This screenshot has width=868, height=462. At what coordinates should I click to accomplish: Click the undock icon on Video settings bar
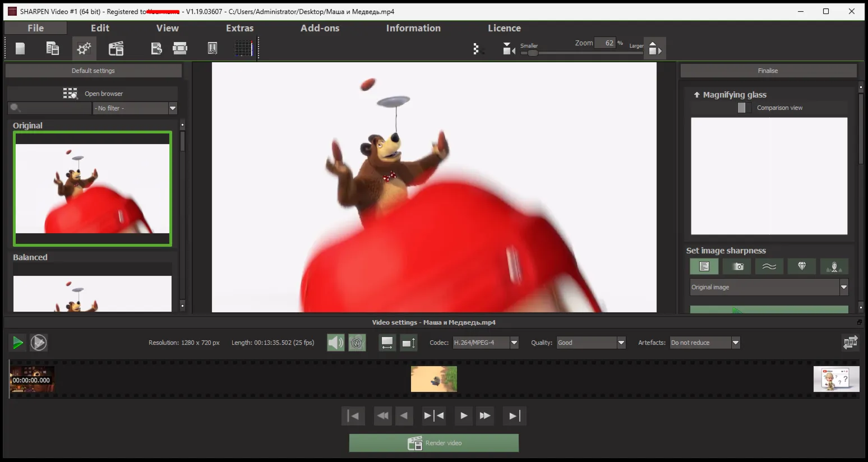859,322
